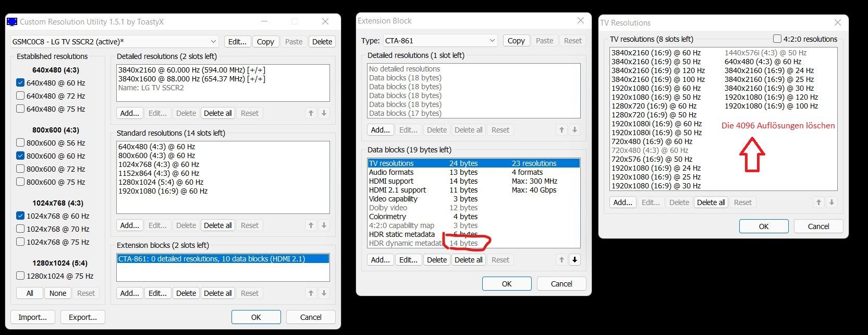Click Import... button
Viewport: 868px width, 335px height.
(33, 317)
